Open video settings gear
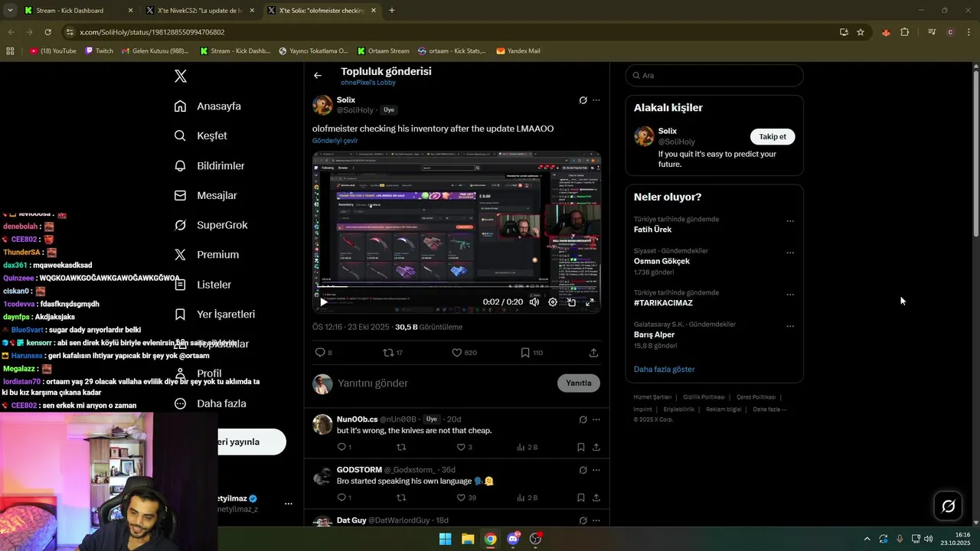 point(553,302)
